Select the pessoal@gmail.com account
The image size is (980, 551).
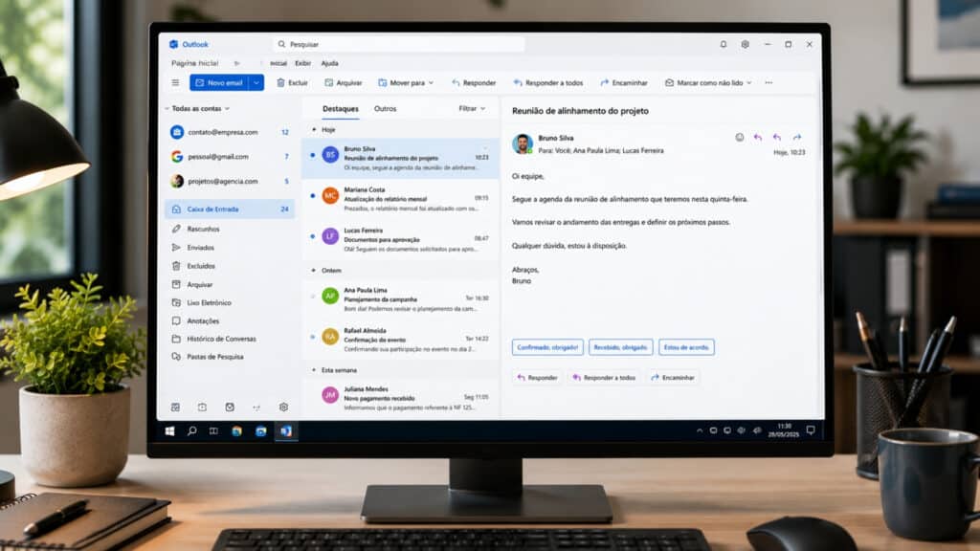[230, 157]
